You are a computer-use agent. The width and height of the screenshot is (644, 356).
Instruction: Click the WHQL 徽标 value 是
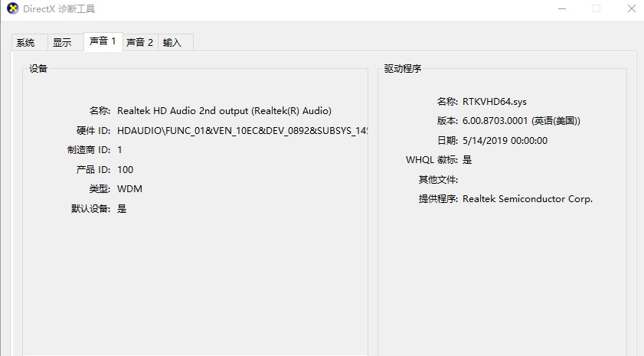coord(467,160)
